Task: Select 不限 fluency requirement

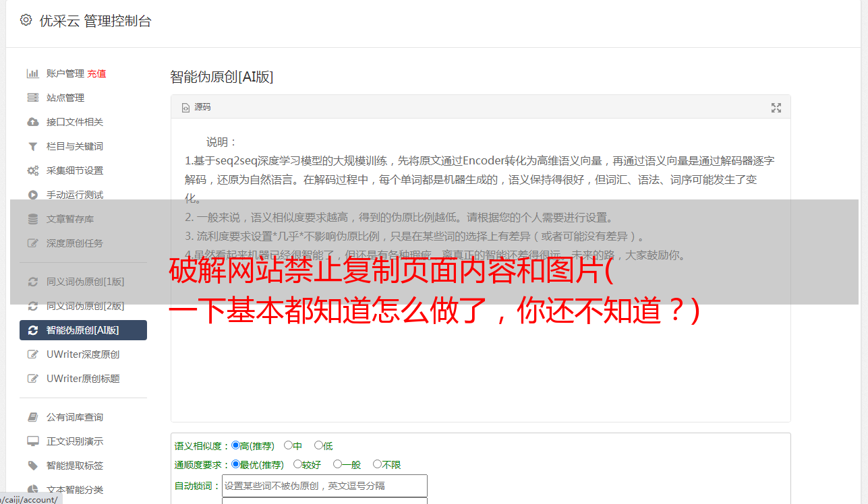Action: point(377,464)
